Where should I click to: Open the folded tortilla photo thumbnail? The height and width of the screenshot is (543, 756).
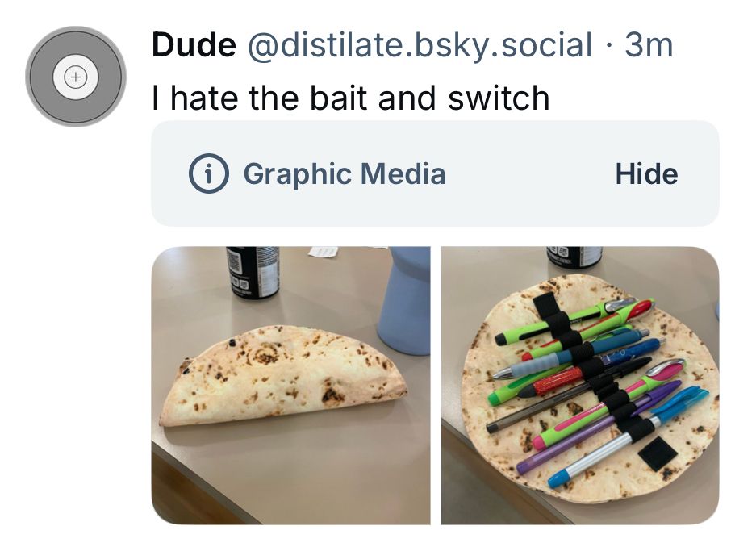290,386
